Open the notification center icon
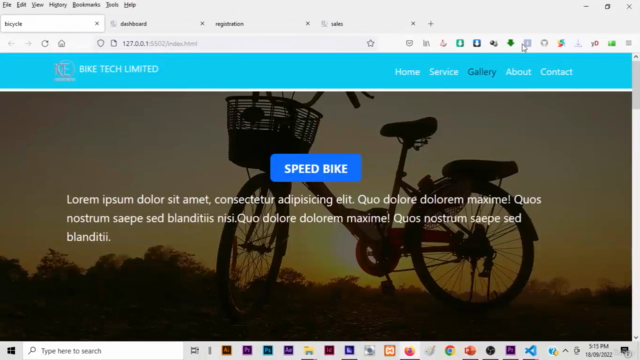The image size is (640, 360). tap(624, 351)
